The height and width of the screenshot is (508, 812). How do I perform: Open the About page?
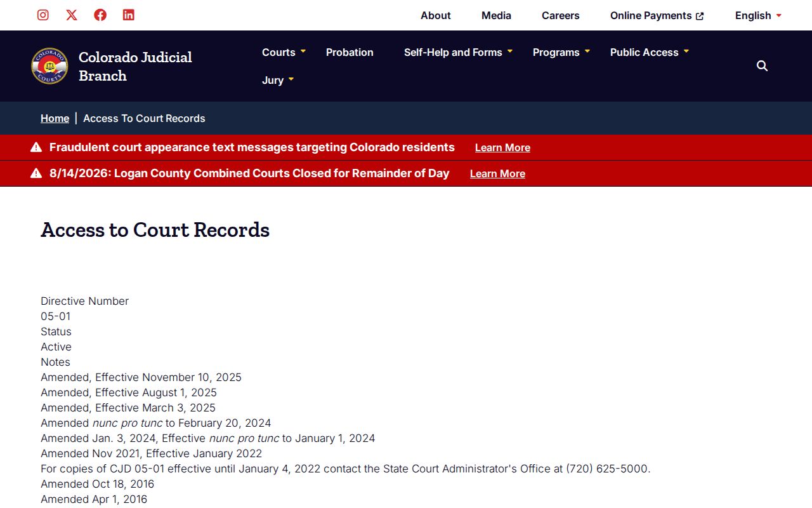pos(436,15)
